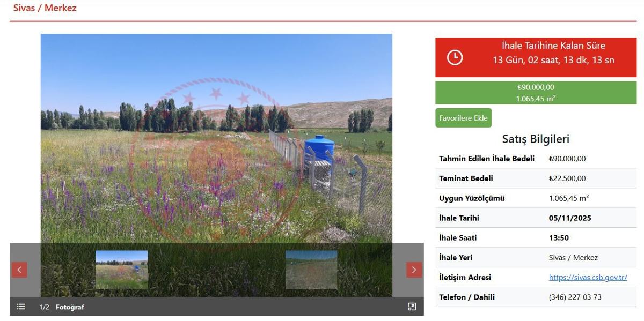Image resolution: width=644 pixels, height=321 pixels.
Task: Open the photo in fullscreen mode
Action: coord(412,307)
